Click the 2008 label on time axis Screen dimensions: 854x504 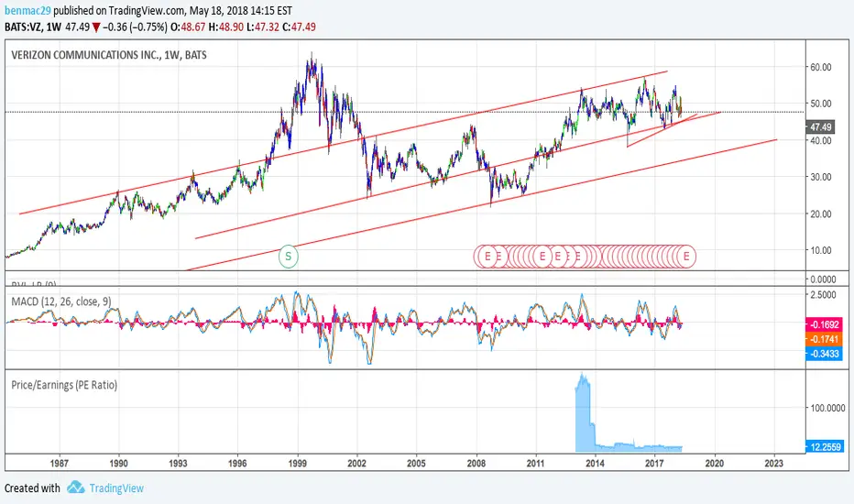coord(476,463)
